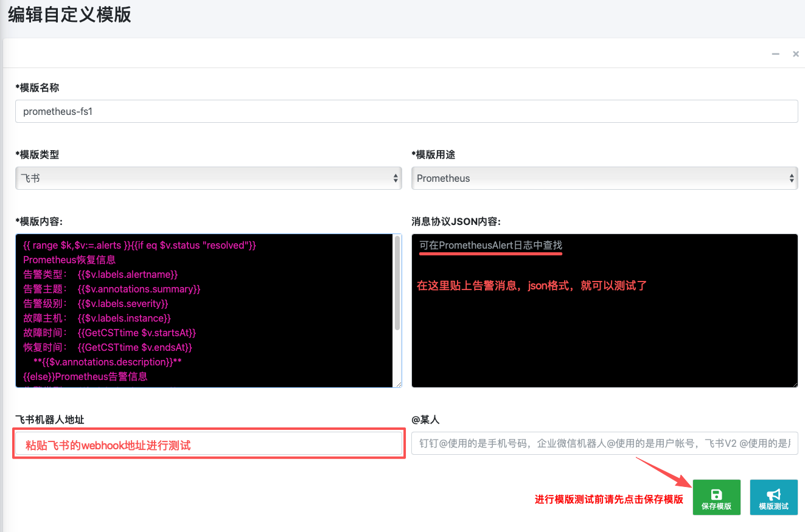805x532 pixels.
Task: Collapse the panel with the minimize dash icon
Action: (775, 54)
